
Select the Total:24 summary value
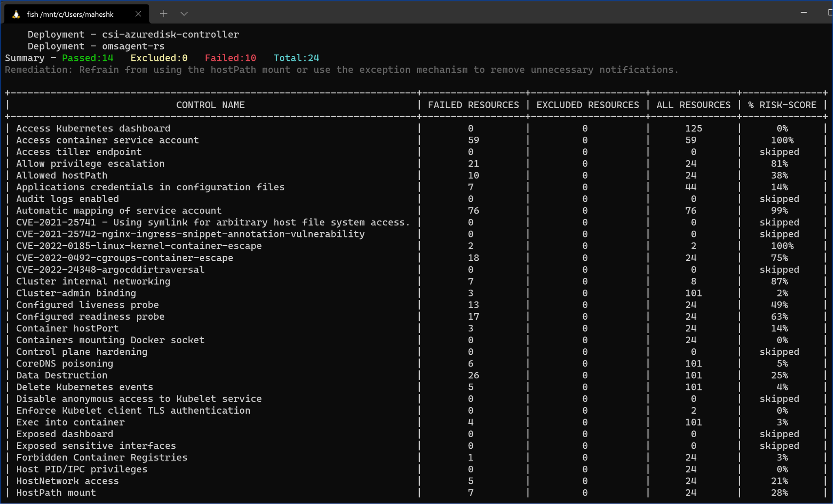click(296, 58)
